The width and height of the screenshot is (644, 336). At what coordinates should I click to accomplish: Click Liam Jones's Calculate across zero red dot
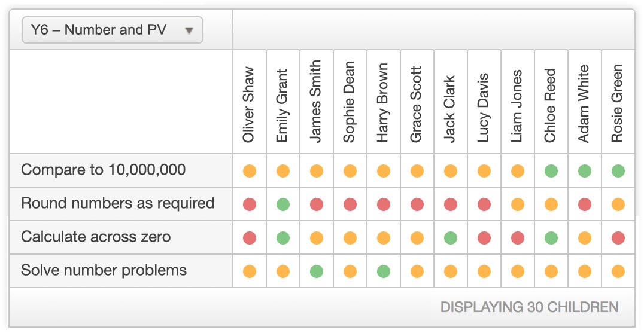(x=518, y=237)
